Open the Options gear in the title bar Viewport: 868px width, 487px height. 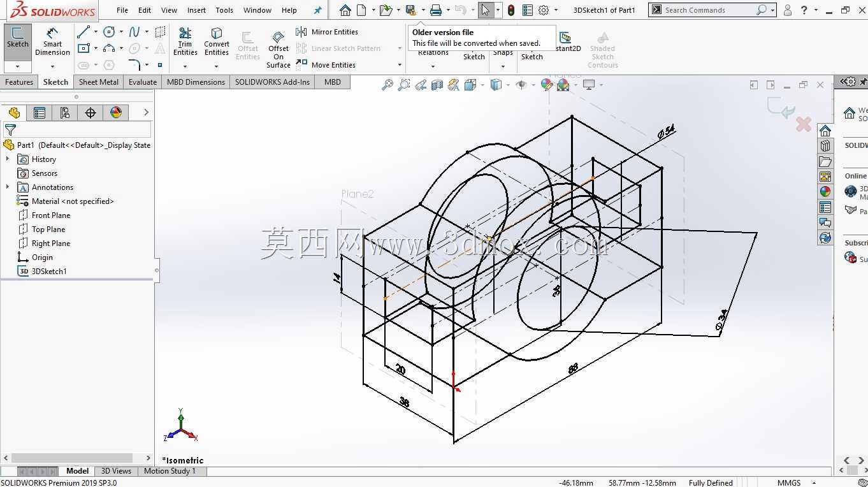point(544,10)
